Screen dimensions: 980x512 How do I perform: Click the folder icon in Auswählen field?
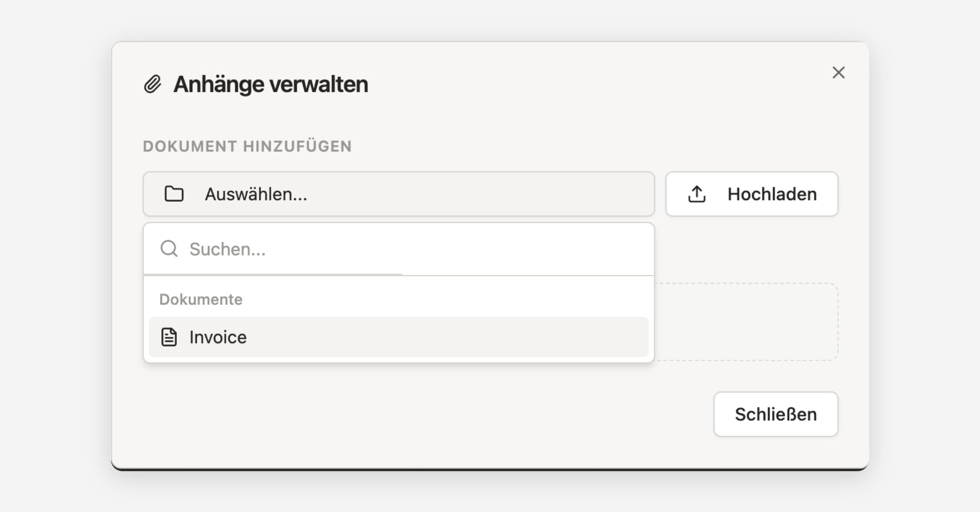[x=174, y=194]
